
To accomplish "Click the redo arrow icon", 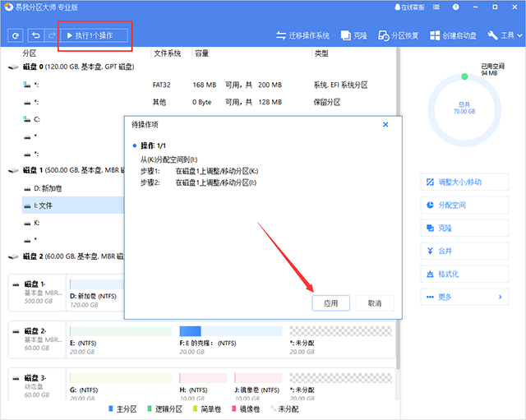I will point(51,35).
